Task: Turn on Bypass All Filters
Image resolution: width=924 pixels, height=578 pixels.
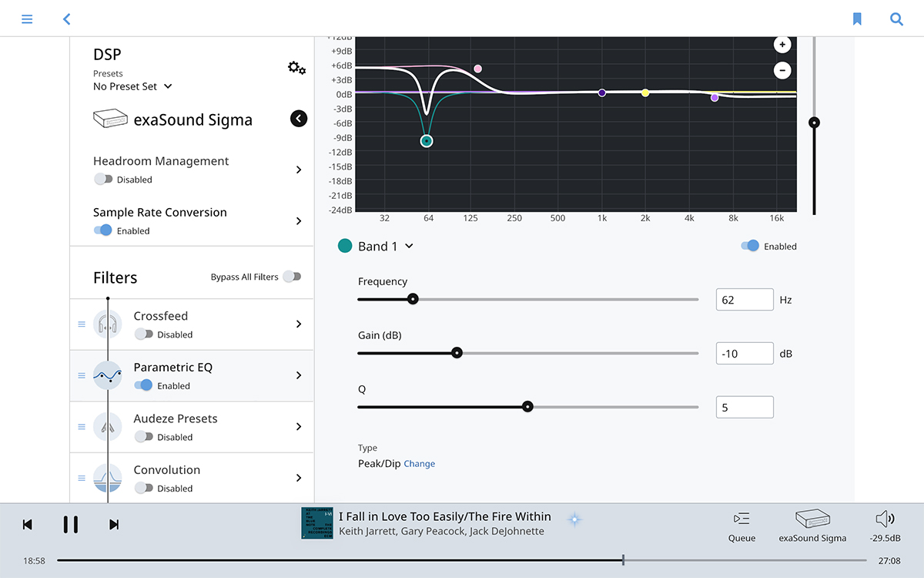Action: click(292, 277)
